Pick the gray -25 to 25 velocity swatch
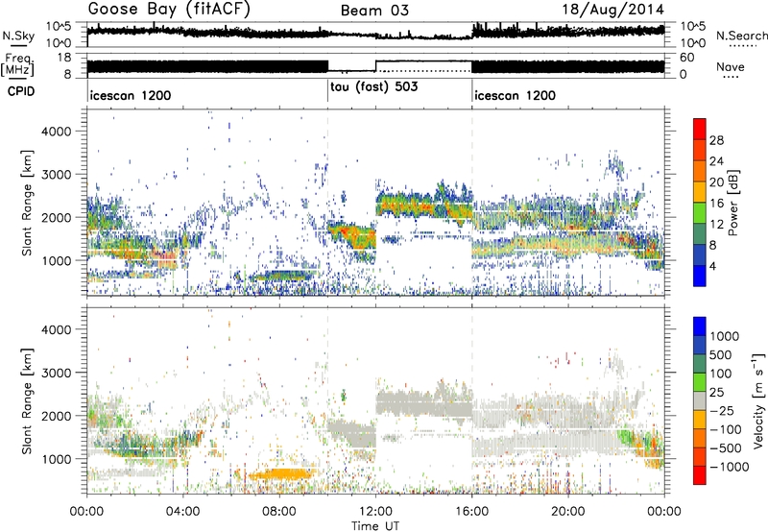 [700, 400]
